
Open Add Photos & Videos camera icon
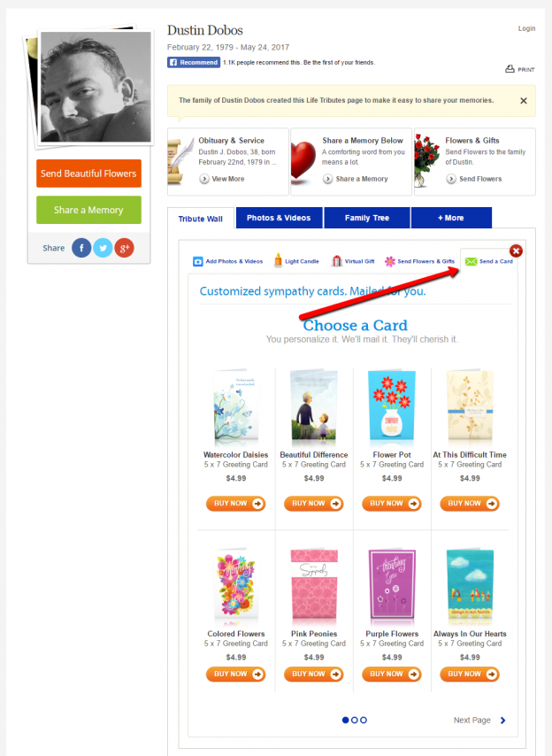click(x=197, y=261)
